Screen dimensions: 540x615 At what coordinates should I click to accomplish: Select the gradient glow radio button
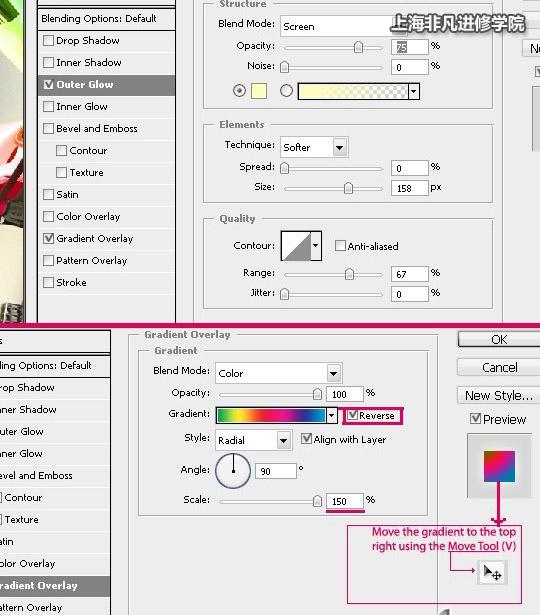[x=286, y=91]
